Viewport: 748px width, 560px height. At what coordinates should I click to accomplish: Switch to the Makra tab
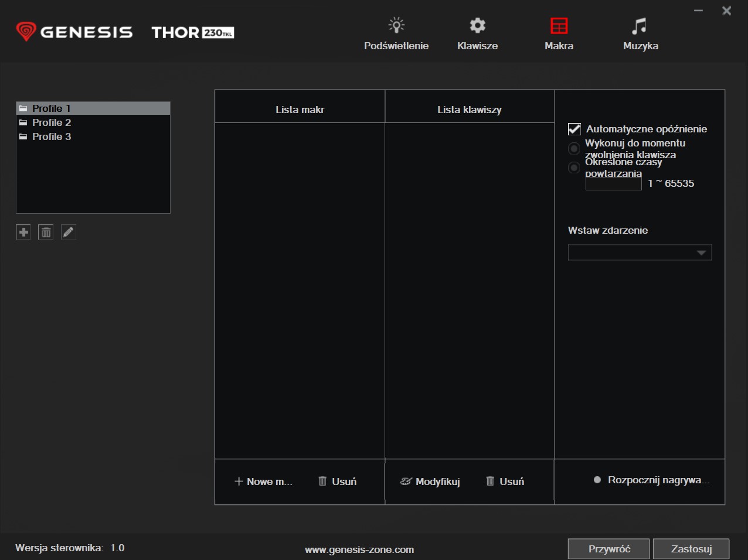[x=559, y=33]
